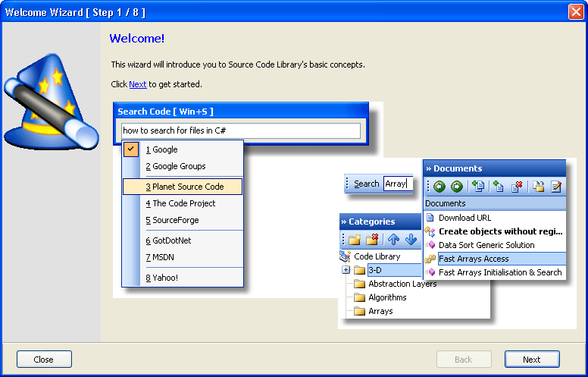This screenshot has height=377, width=588.
Task: Click the Code Library root icon
Action: click(x=345, y=256)
